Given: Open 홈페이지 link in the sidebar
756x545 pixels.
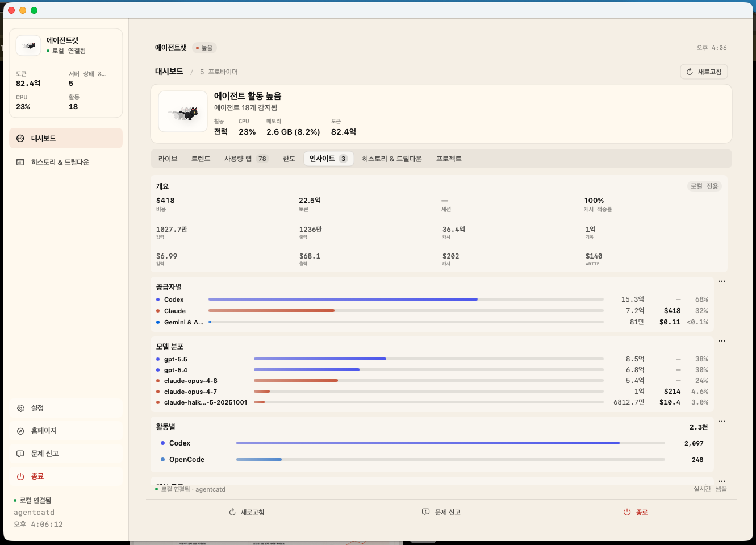Looking at the screenshot, I should tap(66, 431).
